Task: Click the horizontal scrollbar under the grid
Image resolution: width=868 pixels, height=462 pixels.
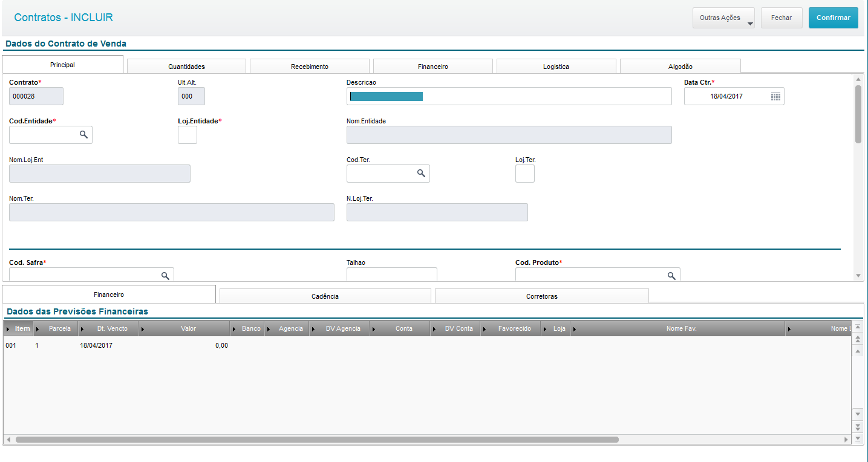Action: click(317, 440)
